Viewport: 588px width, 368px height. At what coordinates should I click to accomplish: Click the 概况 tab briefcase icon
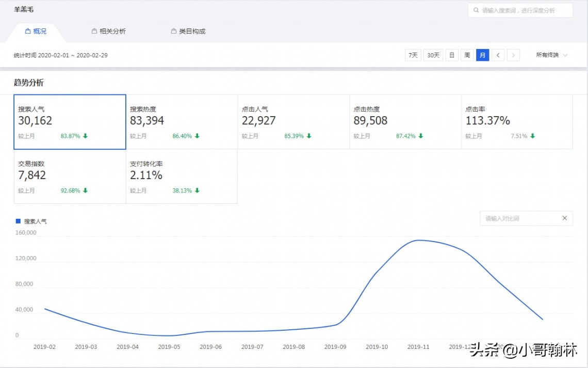click(x=28, y=31)
